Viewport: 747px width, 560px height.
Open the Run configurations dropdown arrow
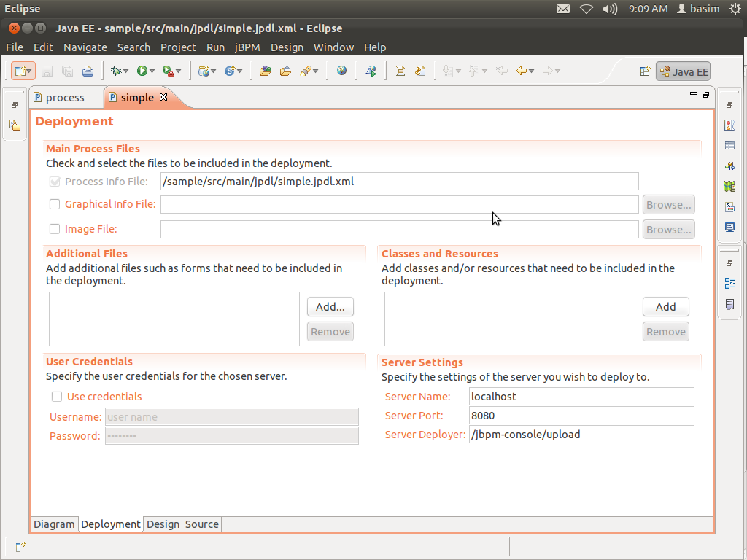152,71
